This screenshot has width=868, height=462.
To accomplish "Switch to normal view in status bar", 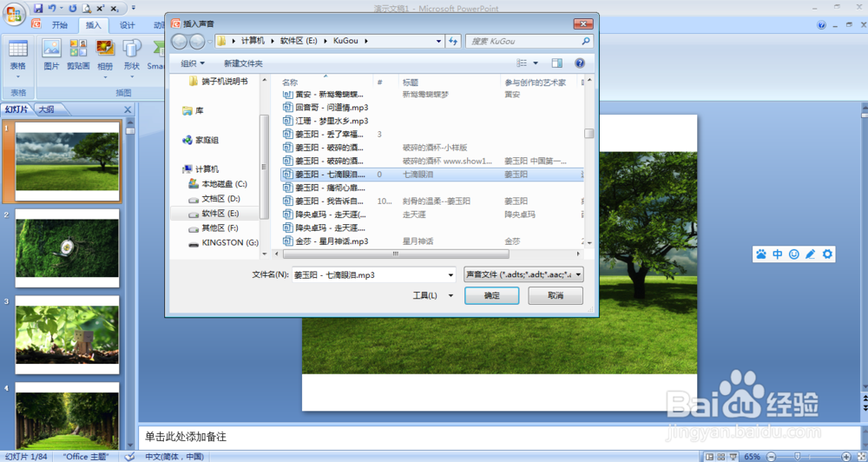I will 710,457.
